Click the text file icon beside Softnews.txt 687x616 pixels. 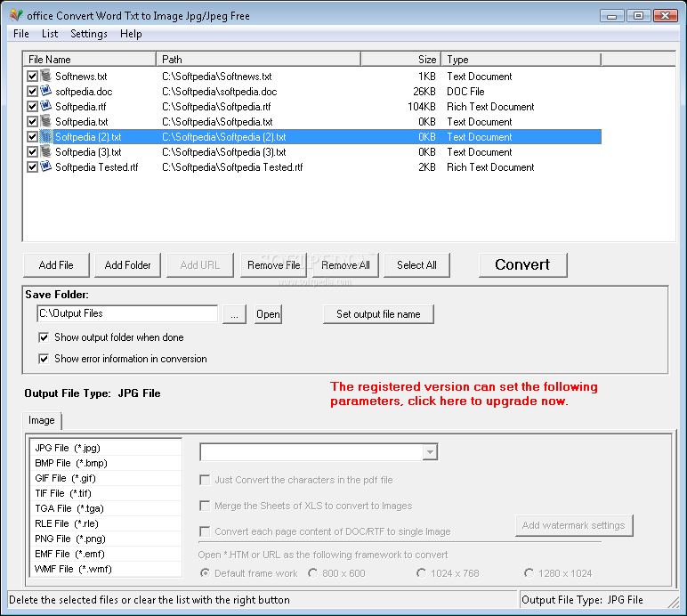click(46, 76)
